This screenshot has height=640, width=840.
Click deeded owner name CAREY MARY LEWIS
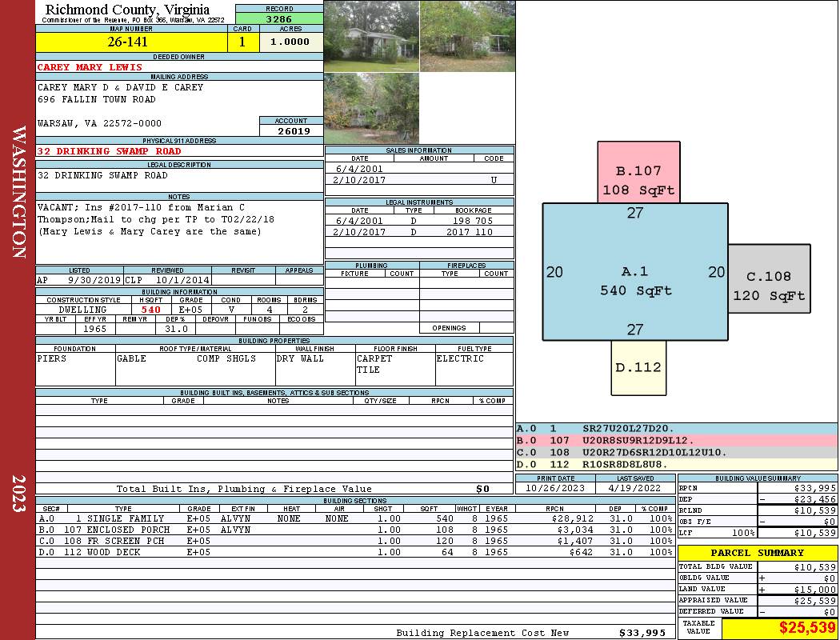[x=90, y=67]
